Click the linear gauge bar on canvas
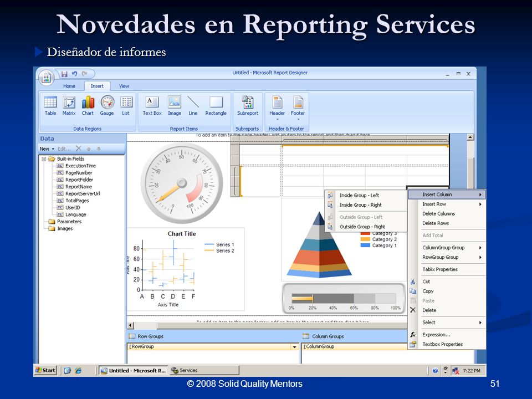This screenshot has height=399, width=532. point(344,299)
